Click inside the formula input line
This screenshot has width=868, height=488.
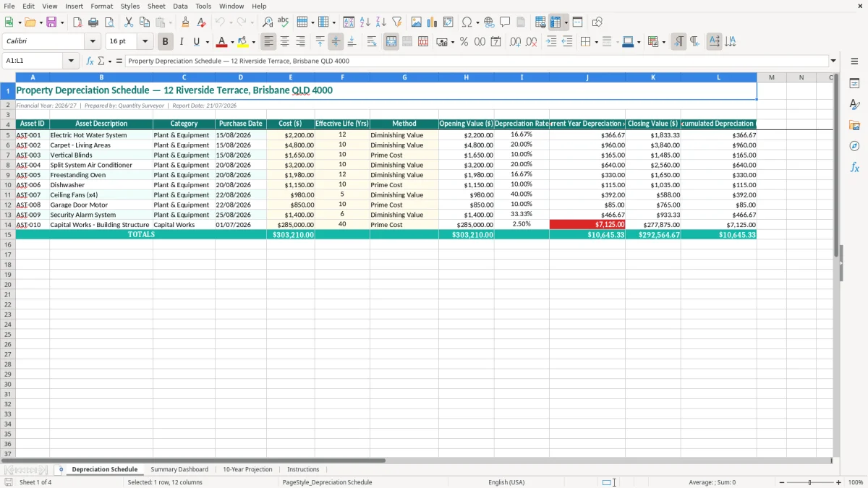[x=476, y=61]
